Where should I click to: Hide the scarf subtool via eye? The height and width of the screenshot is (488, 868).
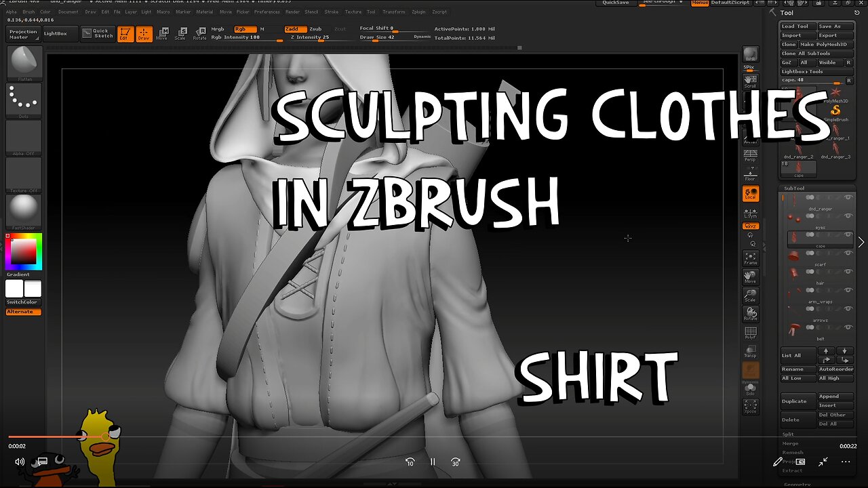click(x=848, y=253)
